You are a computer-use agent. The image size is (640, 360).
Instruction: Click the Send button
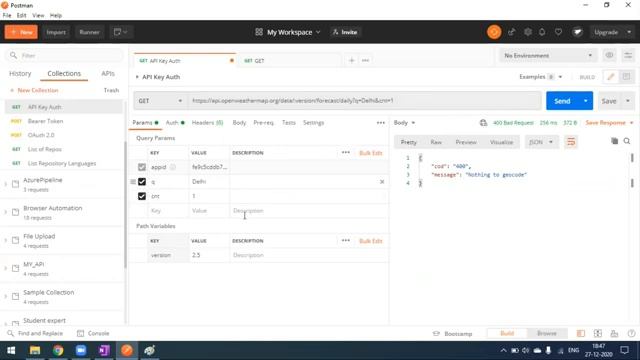(x=562, y=101)
